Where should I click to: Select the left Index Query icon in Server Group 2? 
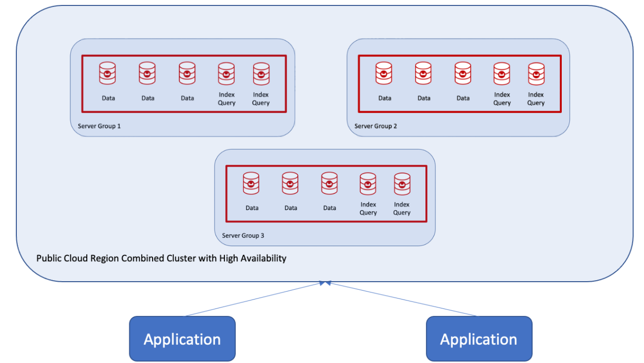tap(502, 74)
